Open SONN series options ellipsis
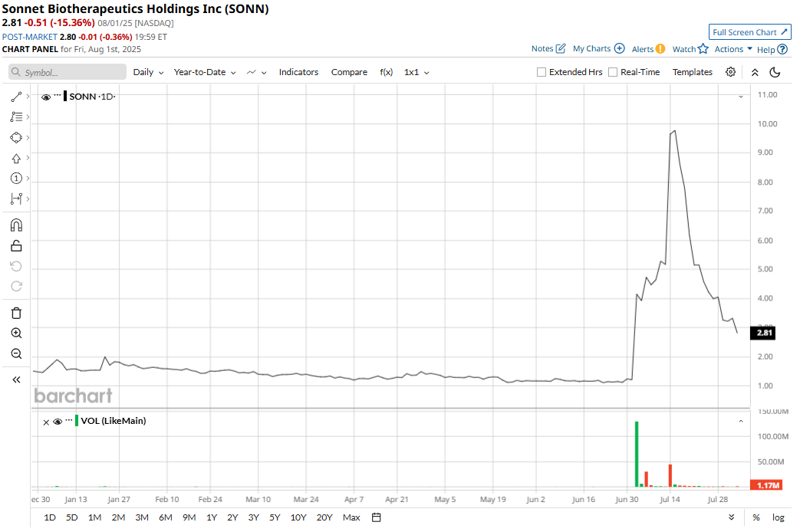This screenshot has width=800, height=532. (58, 95)
